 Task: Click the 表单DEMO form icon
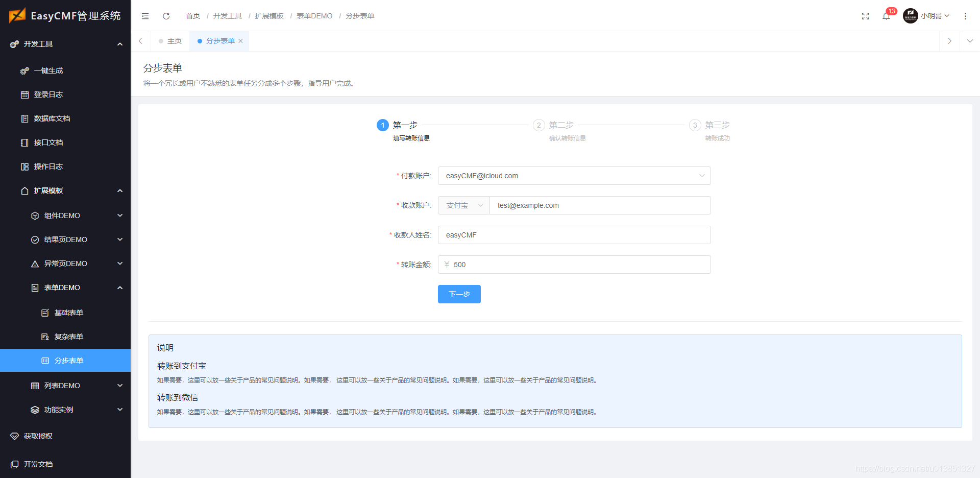click(x=35, y=288)
